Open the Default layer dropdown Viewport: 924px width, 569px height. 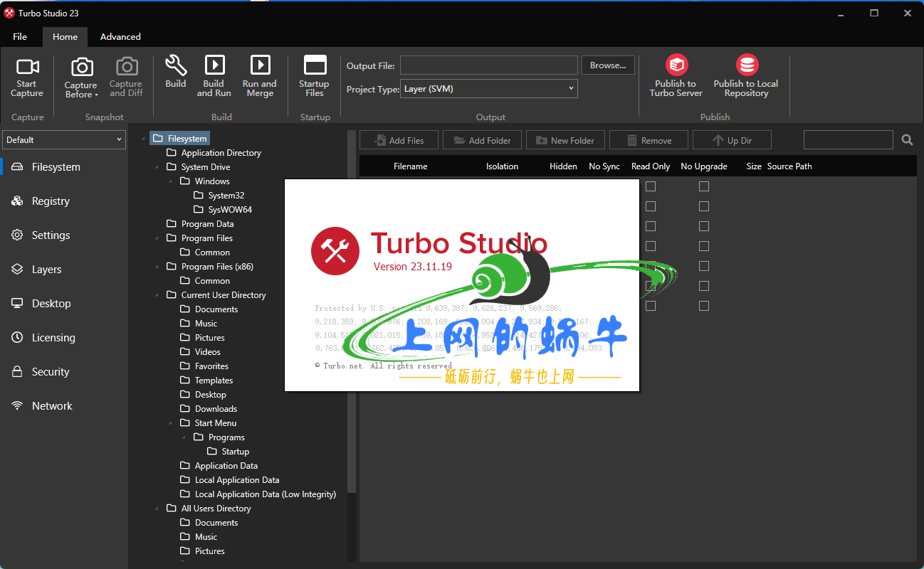pos(64,140)
